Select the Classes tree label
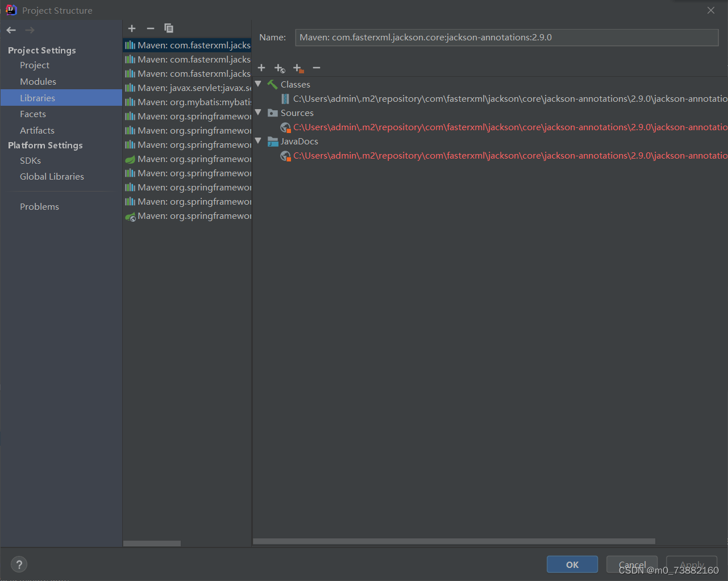 tap(296, 85)
